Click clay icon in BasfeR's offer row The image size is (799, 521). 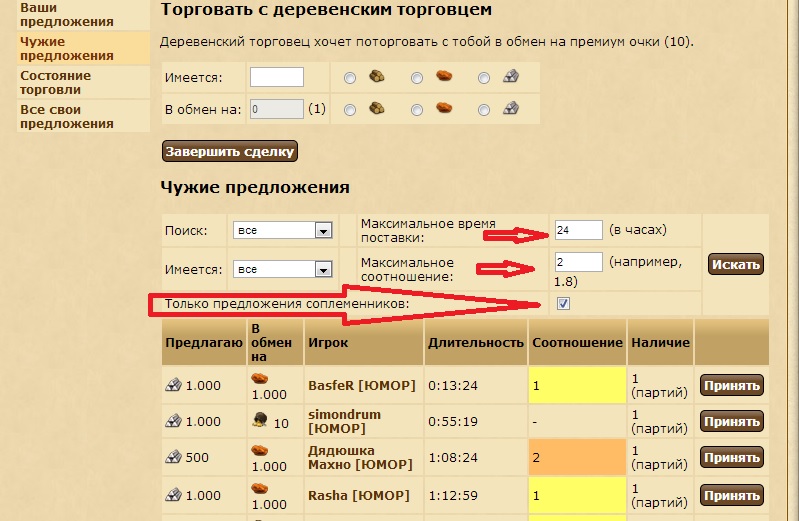pyautogui.click(x=259, y=378)
